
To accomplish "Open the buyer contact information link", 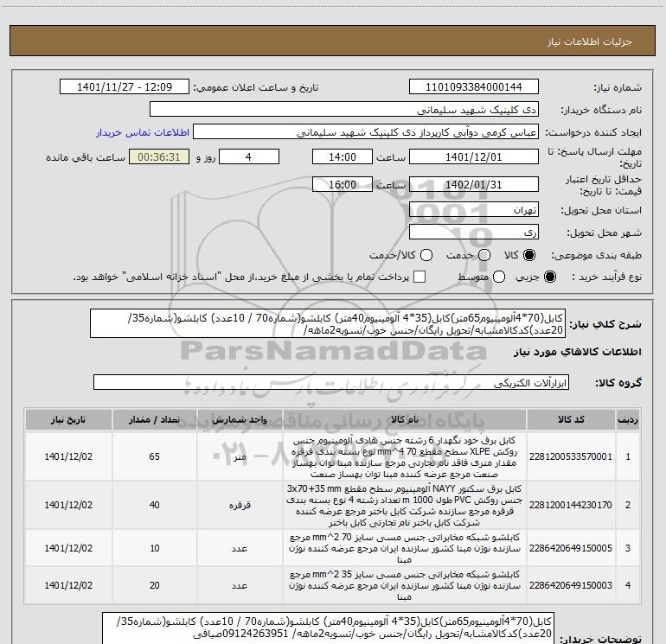I will (143, 132).
